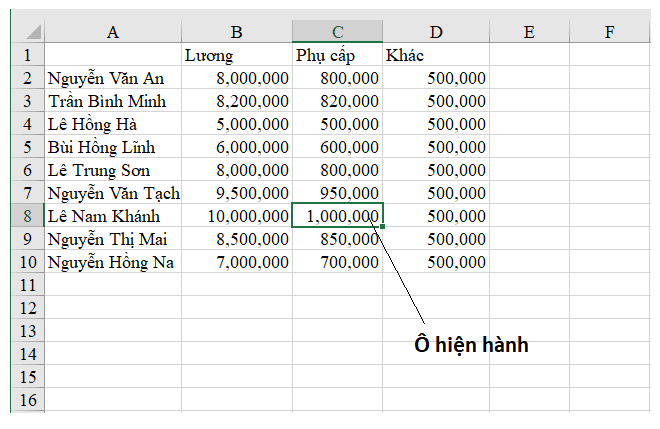
Task: Click Khác cell 500,000 in row 10
Action: 436,262
